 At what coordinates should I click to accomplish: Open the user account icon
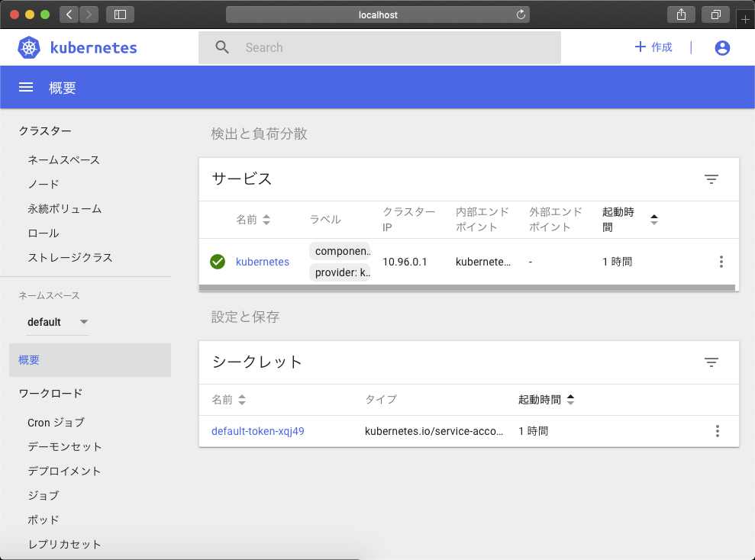(721, 47)
